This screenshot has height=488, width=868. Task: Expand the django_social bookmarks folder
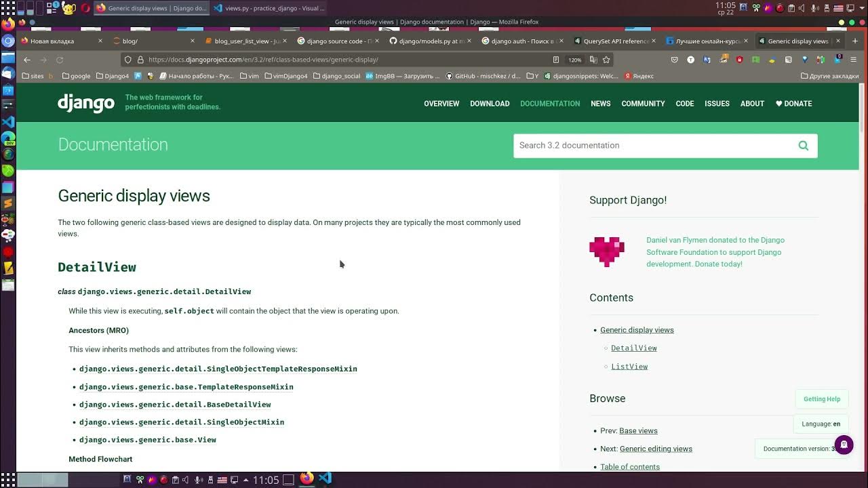coord(336,76)
